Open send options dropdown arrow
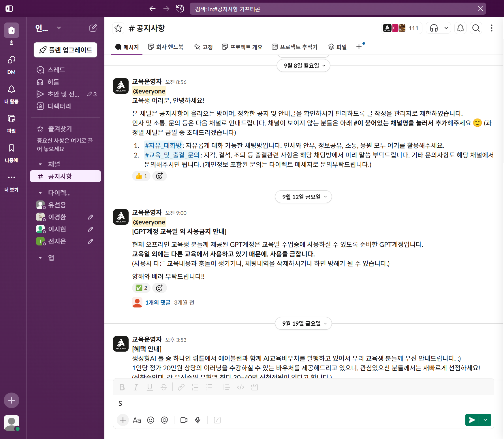This screenshot has height=439, width=504. (485, 420)
